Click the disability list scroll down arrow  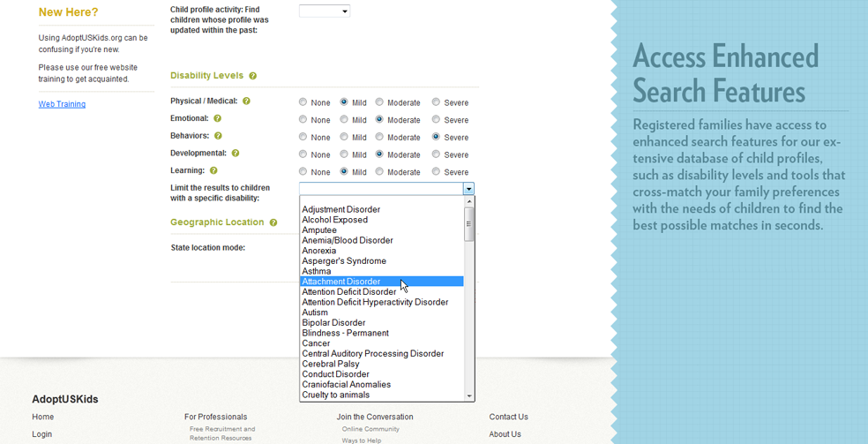pyautogui.click(x=469, y=396)
